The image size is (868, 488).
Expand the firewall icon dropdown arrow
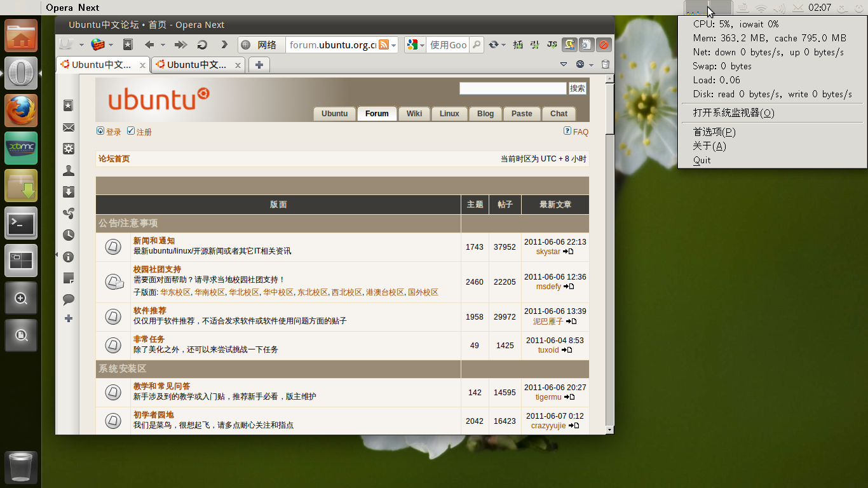(111, 45)
